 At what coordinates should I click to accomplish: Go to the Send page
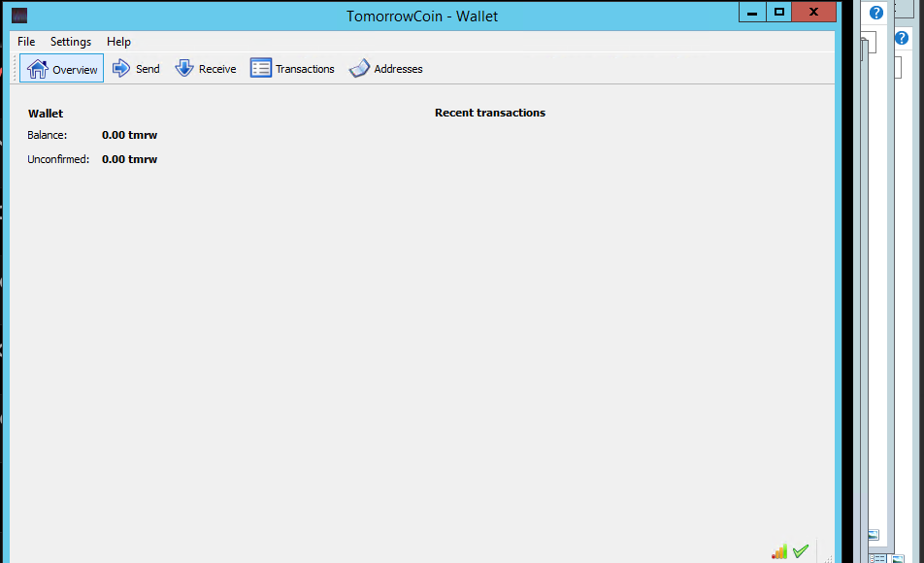coord(136,68)
